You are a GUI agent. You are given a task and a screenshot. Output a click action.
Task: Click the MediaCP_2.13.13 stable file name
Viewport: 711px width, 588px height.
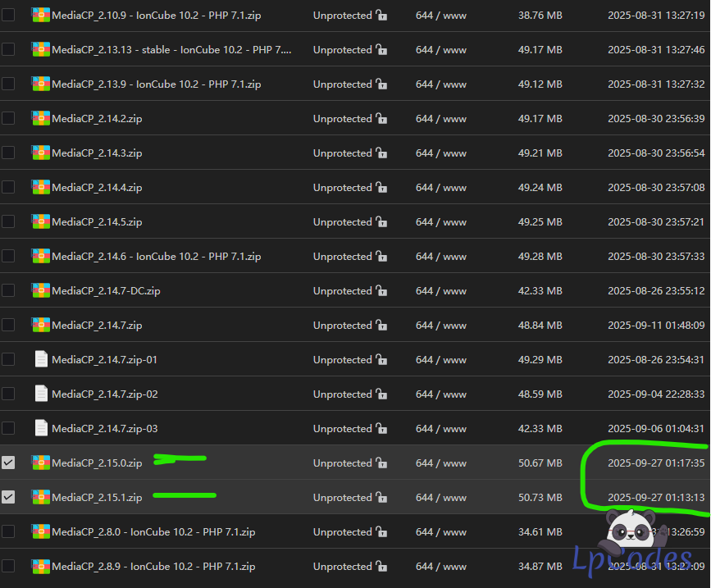[171, 50]
